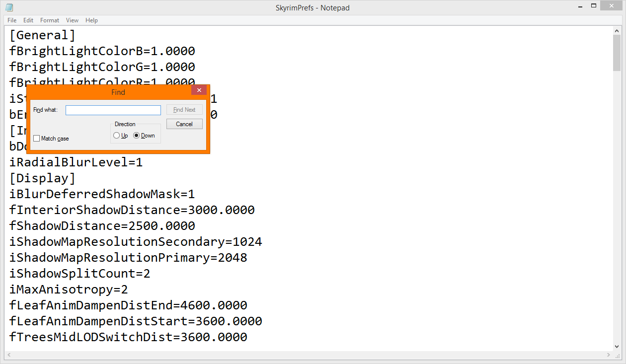Open the View menu

pos(73,20)
